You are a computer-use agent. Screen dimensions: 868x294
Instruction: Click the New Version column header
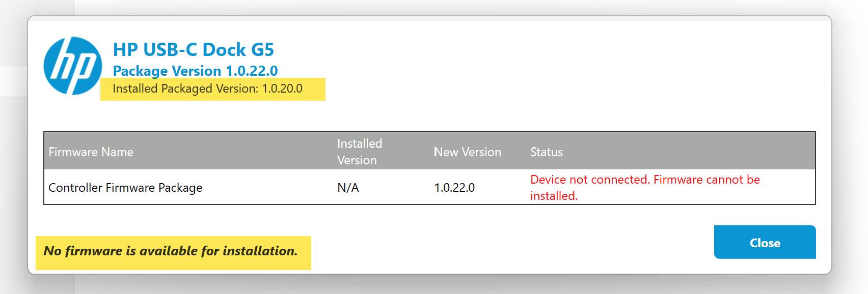click(467, 152)
